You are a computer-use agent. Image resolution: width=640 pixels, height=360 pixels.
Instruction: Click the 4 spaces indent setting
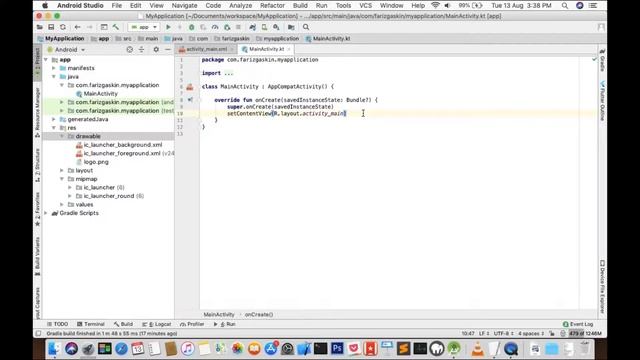point(531,333)
